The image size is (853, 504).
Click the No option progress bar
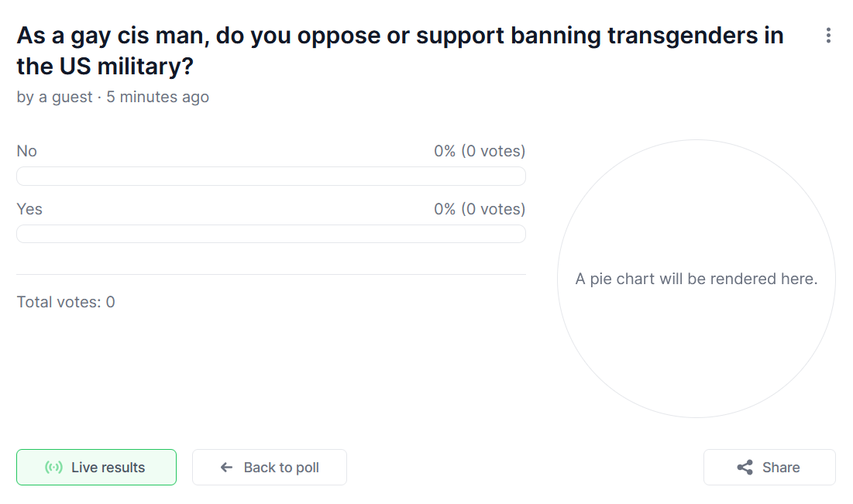coord(271,177)
